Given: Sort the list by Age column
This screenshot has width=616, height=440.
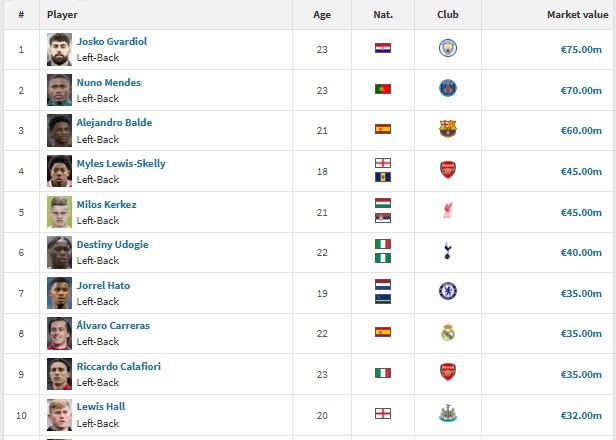Looking at the screenshot, I should click(x=322, y=15).
